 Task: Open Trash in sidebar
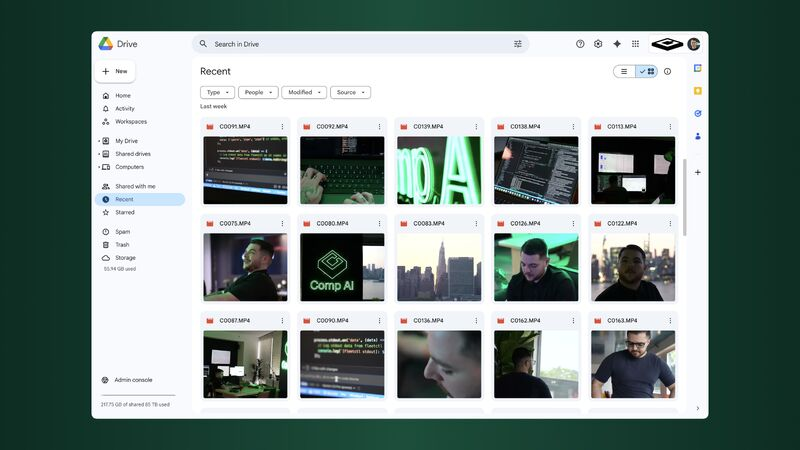tap(140, 245)
